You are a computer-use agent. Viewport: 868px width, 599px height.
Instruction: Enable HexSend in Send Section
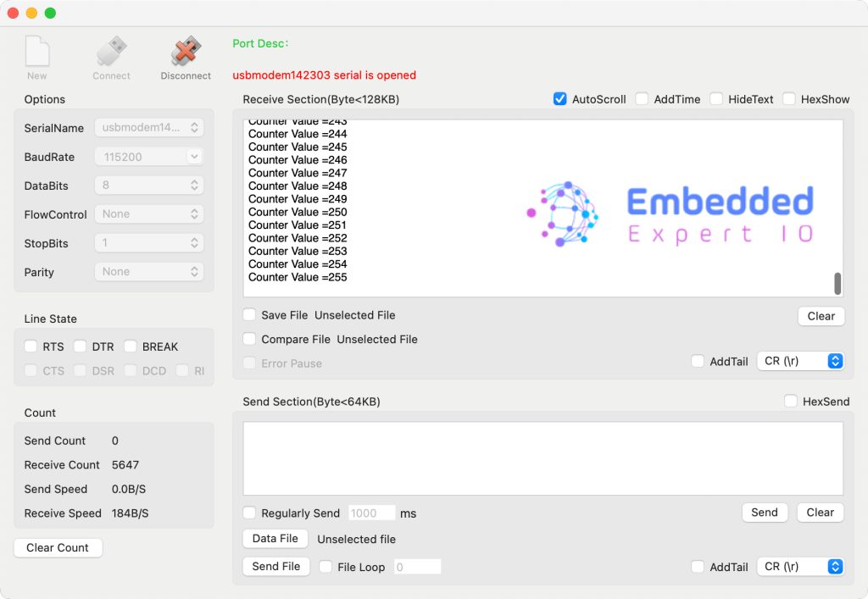tap(791, 402)
